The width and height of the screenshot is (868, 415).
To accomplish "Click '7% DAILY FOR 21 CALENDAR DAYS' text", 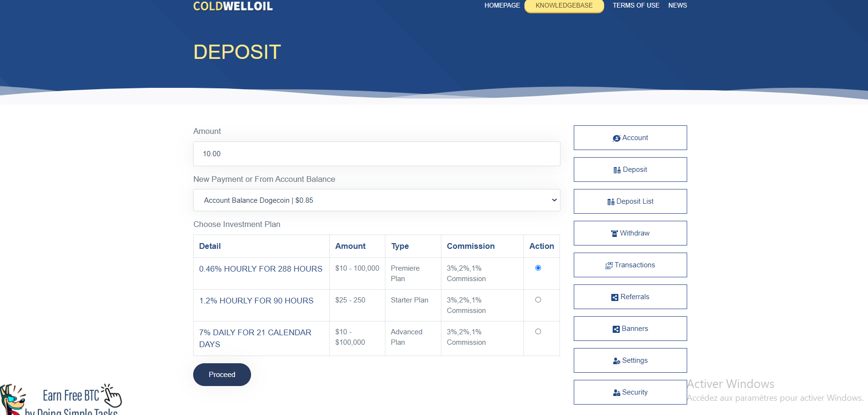I will coord(255,338).
